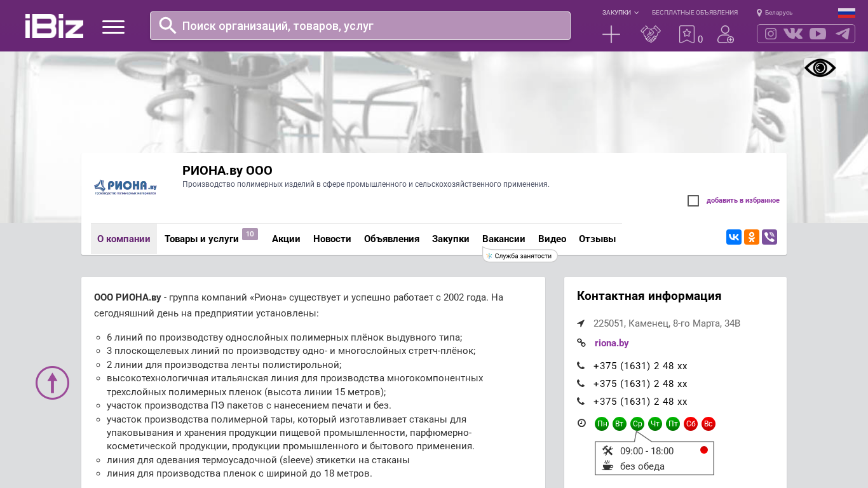Click the scroll-to-top arrow button

52,383
